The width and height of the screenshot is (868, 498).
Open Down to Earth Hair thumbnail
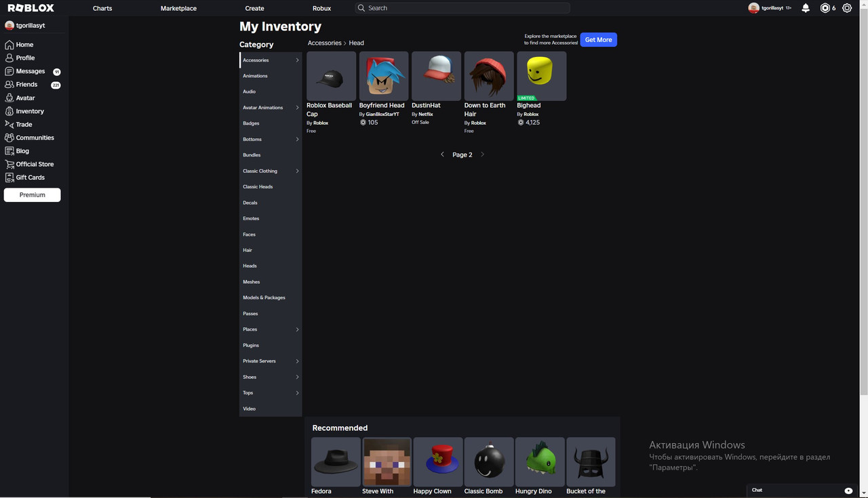(x=489, y=76)
